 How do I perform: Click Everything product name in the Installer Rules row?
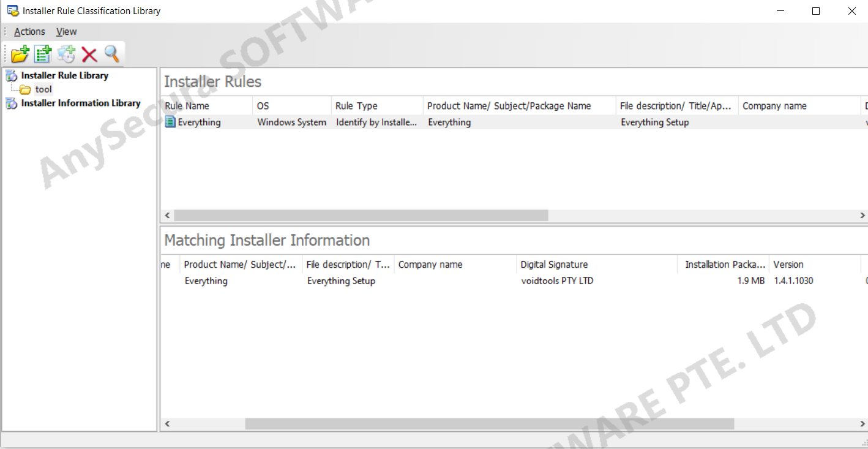(x=449, y=123)
